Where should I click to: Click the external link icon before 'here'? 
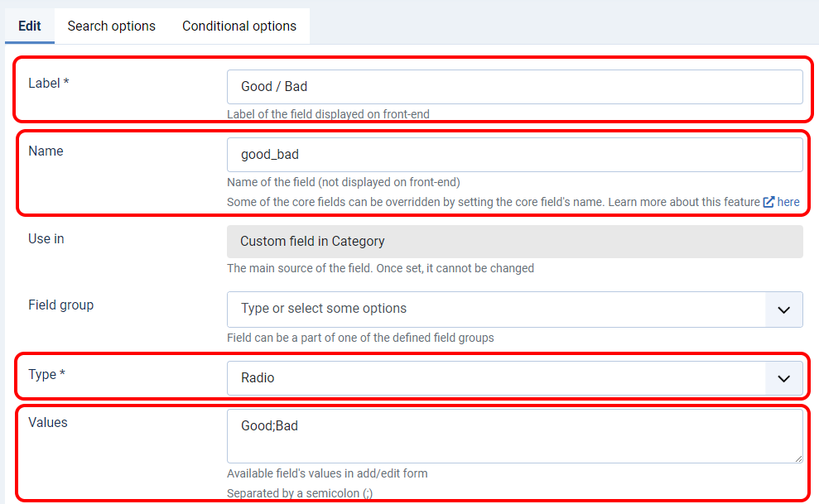[768, 202]
